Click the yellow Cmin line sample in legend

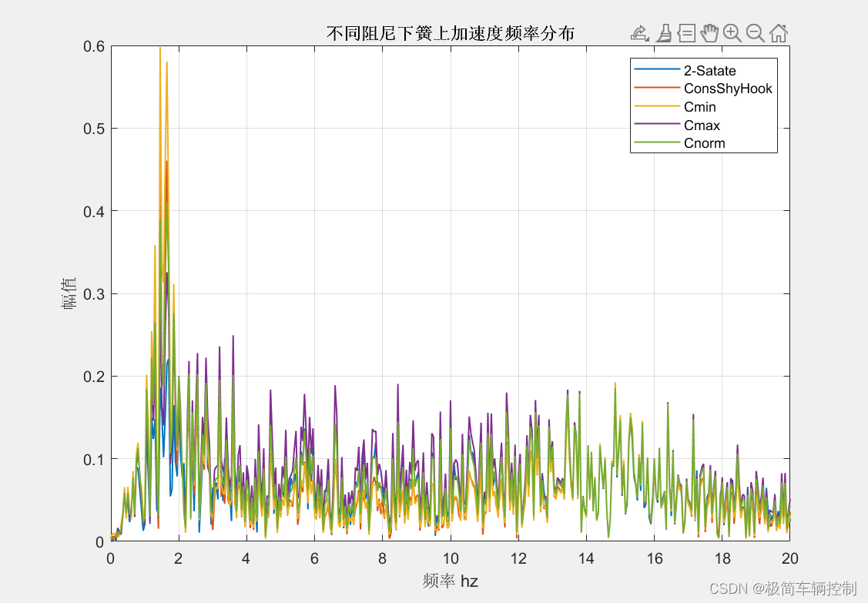tap(656, 106)
